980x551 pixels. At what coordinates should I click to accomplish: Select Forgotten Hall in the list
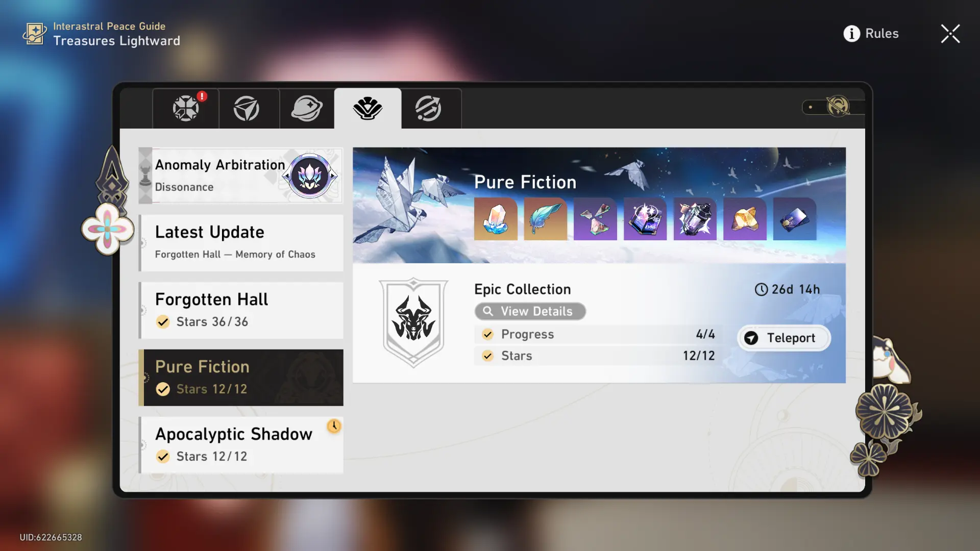coord(241,310)
